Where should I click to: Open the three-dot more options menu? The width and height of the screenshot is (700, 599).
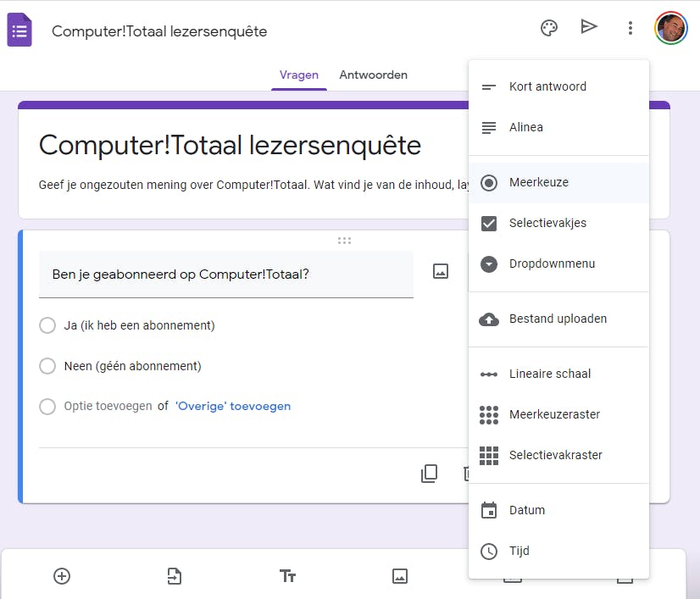[630, 28]
